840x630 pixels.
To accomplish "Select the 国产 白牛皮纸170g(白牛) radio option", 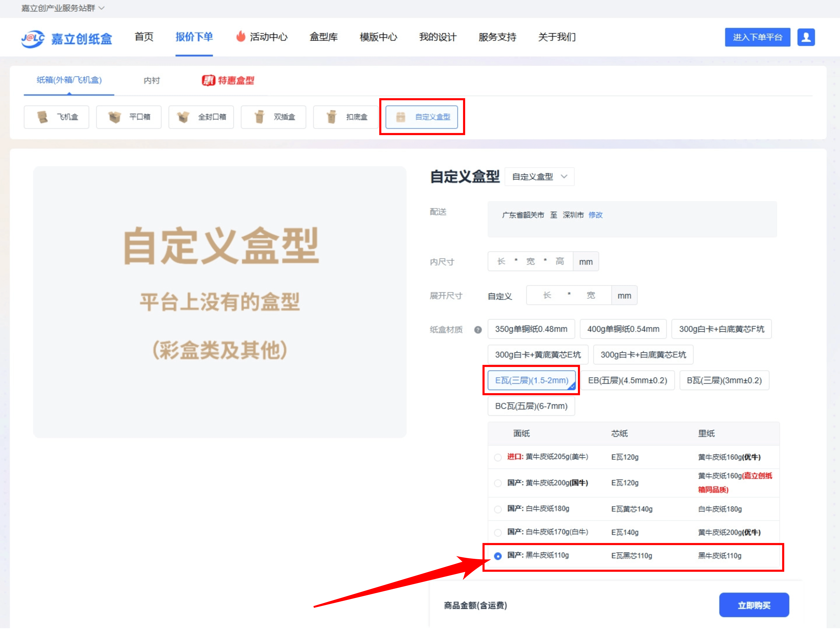I will click(497, 532).
